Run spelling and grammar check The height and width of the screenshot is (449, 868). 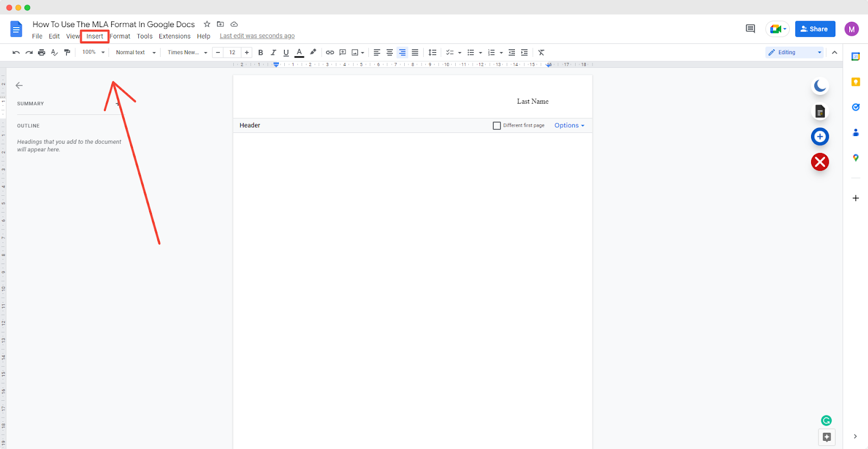click(x=54, y=53)
